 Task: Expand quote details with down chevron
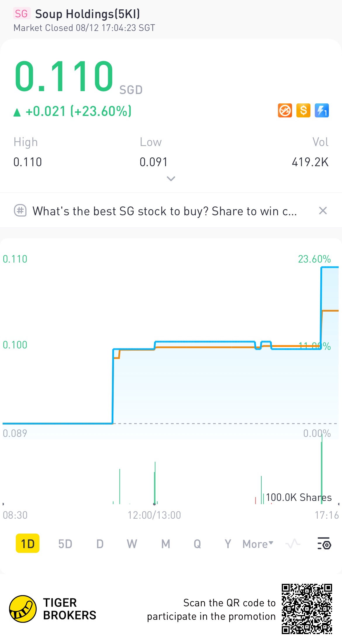(171, 178)
